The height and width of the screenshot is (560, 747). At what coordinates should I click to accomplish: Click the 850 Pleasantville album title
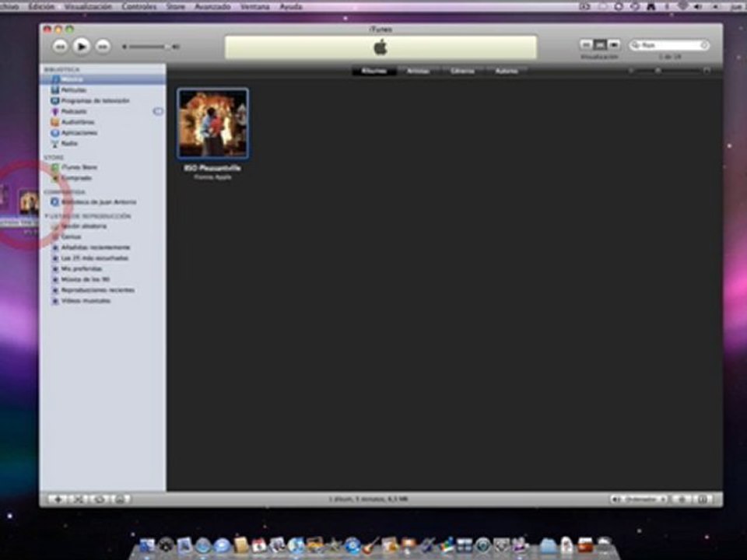212,168
